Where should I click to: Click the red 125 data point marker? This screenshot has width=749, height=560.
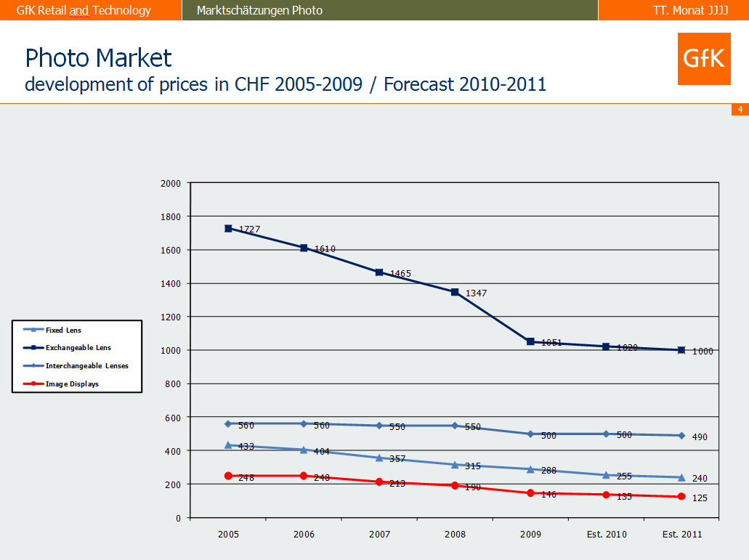point(681,497)
